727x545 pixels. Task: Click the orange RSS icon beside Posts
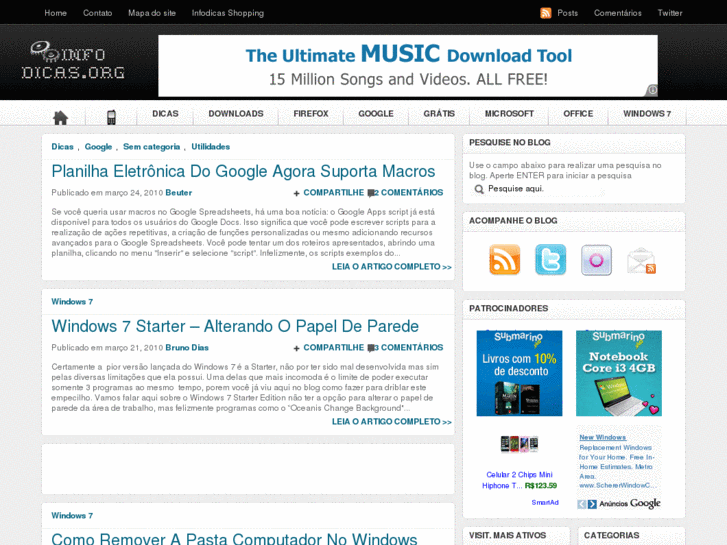pyautogui.click(x=546, y=13)
